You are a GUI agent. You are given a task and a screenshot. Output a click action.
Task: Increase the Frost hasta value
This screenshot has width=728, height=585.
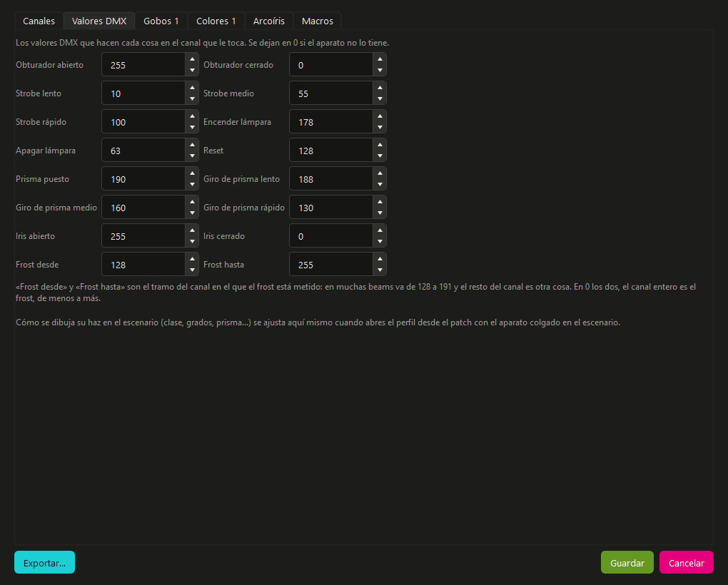coord(380,259)
